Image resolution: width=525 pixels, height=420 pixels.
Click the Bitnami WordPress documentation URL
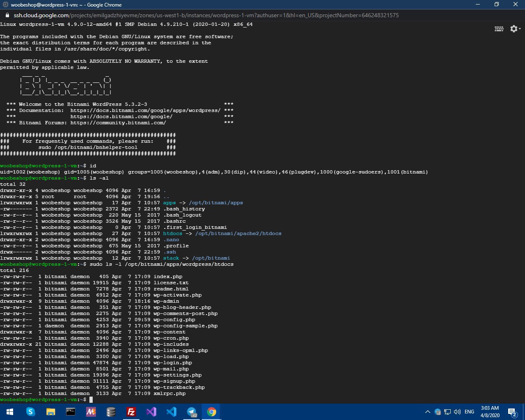click(x=145, y=110)
